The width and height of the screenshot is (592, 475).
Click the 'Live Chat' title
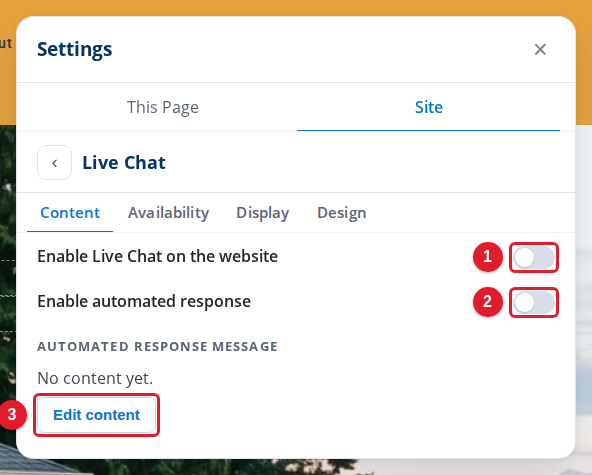(124, 163)
